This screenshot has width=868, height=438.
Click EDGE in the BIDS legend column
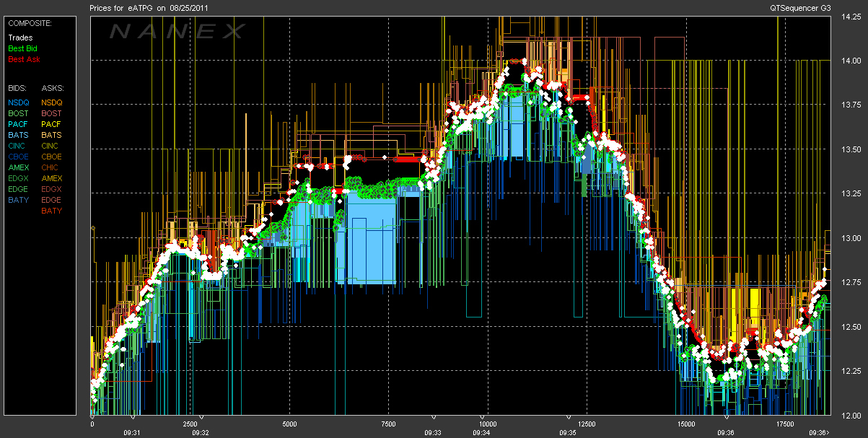pyautogui.click(x=18, y=189)
